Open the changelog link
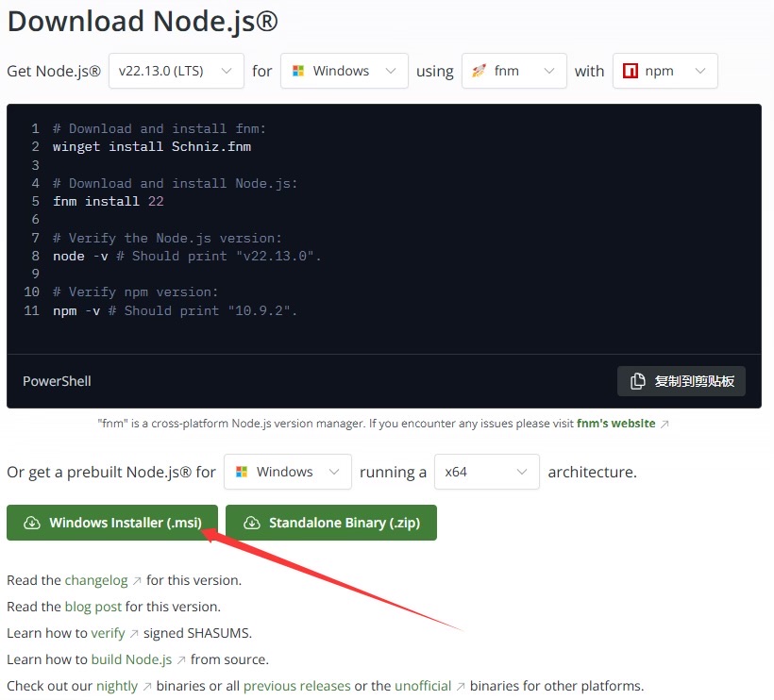Screen dimensions: 774x700 click(x=96, y=580)
